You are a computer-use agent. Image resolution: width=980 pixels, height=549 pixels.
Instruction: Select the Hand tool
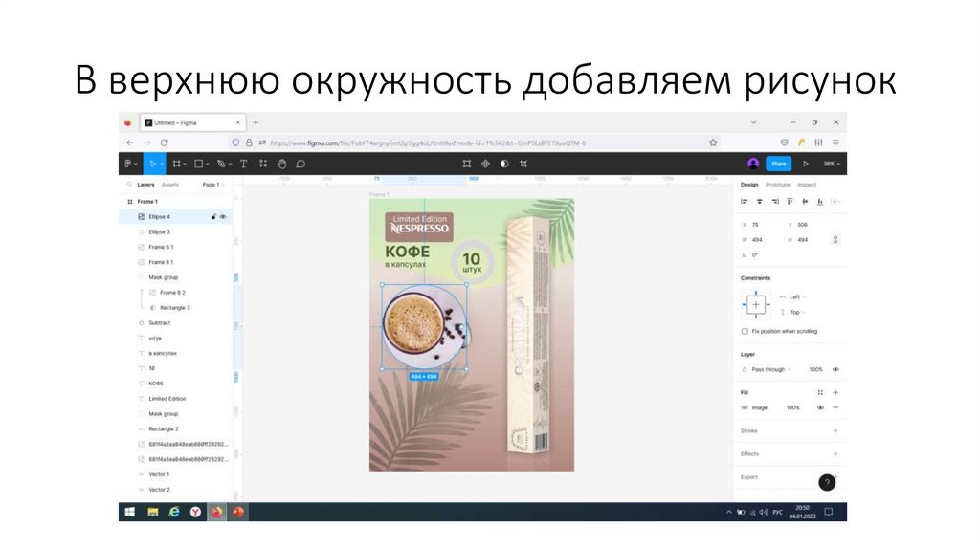tap(282, 164)
